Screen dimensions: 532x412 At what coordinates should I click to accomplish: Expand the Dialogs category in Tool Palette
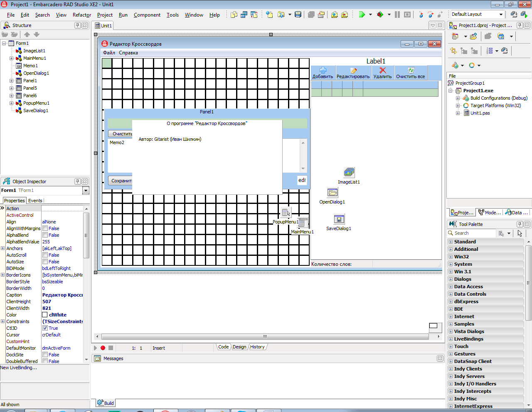pos(451,279)
